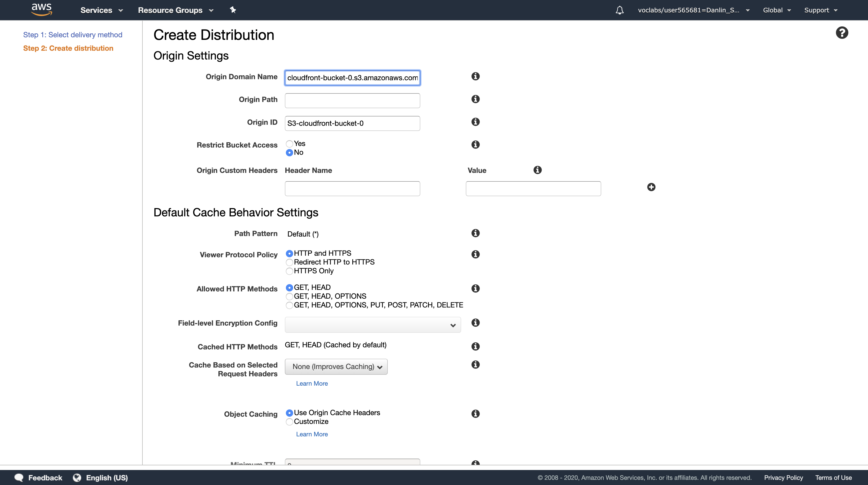Click the pin shortcut icon in navbar
This screenshot has width=868, height=485.
click(x=233, y=10)
